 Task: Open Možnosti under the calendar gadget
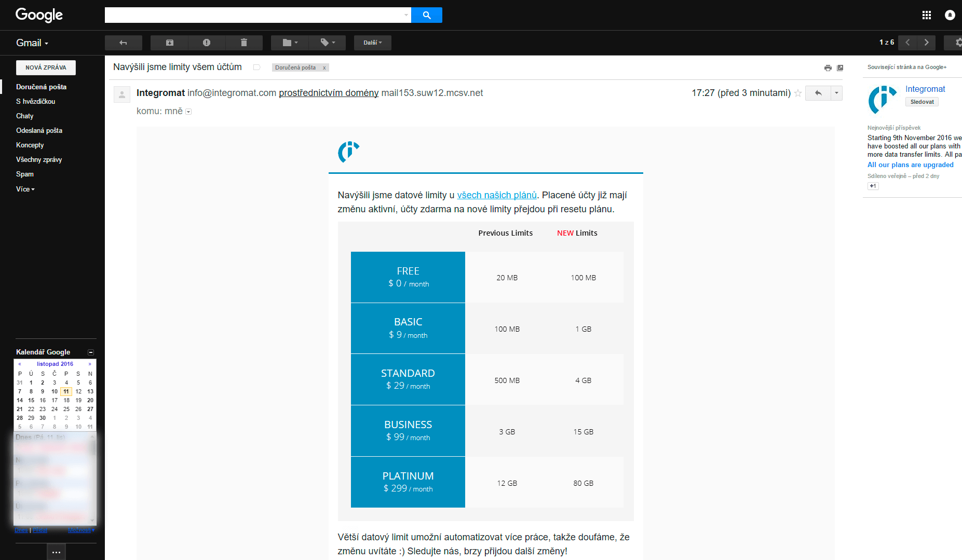tap(81, 530)
